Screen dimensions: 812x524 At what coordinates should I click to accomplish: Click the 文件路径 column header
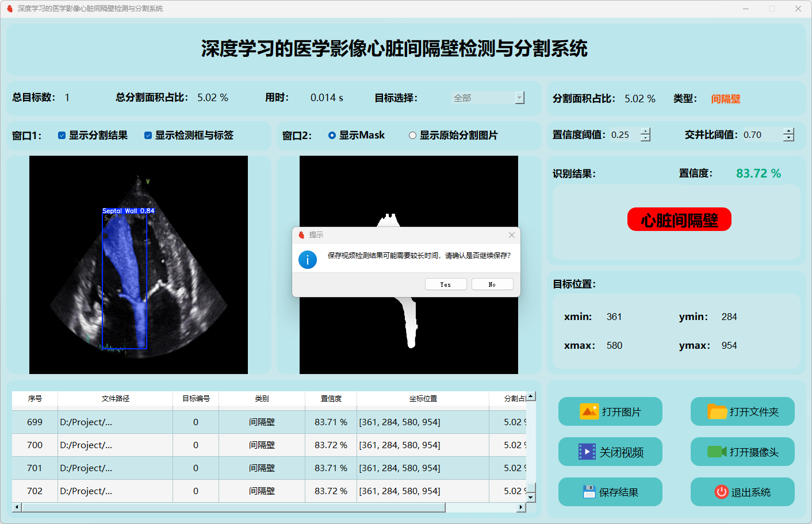click(115, 398)
